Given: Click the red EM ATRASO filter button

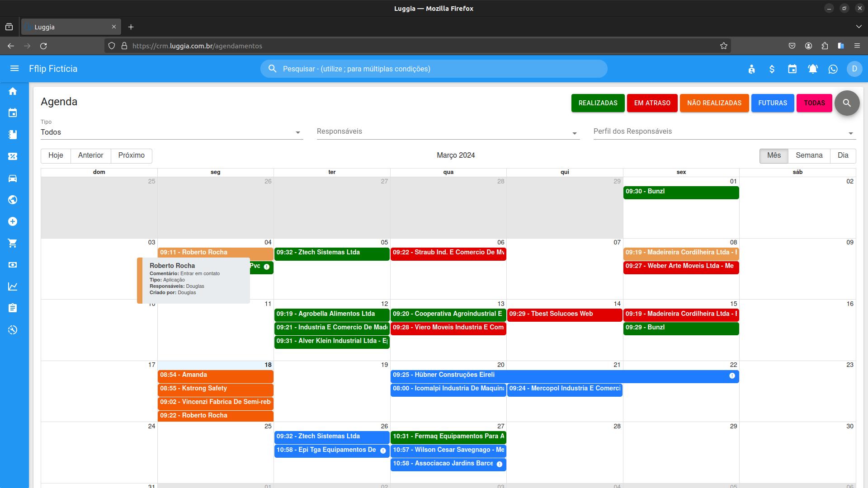Looking at the screenshot, I should [652, 103].
